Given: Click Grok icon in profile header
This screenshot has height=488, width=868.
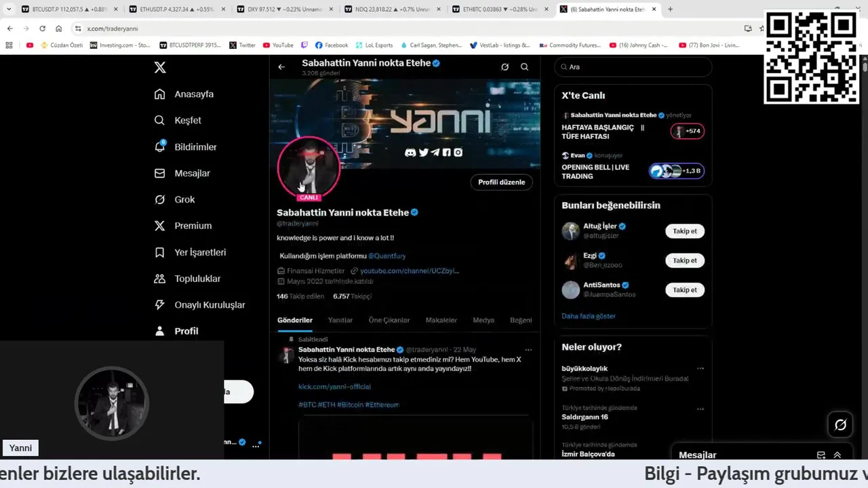Looking at the screenshot, I should point(505,67).
